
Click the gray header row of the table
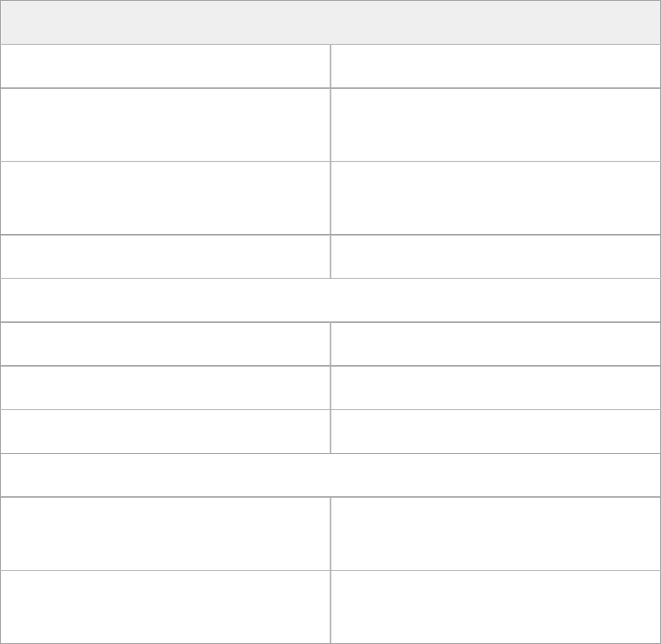330,22
